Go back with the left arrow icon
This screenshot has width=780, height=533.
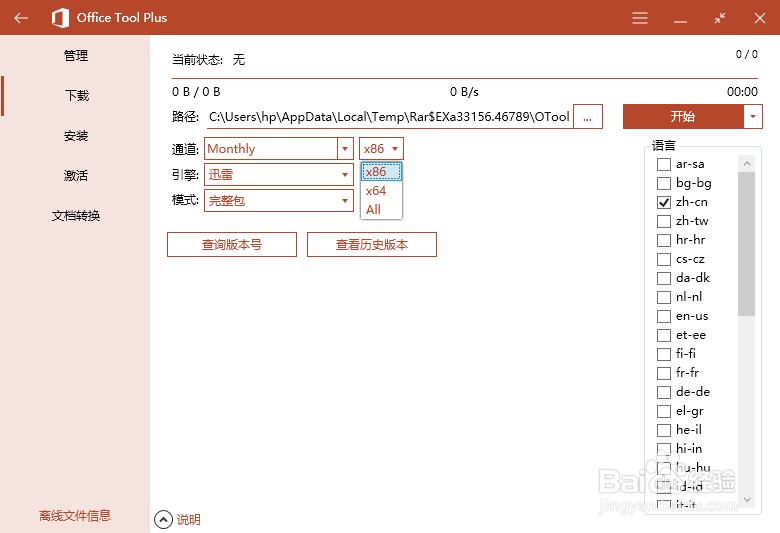tap(21, 18)
